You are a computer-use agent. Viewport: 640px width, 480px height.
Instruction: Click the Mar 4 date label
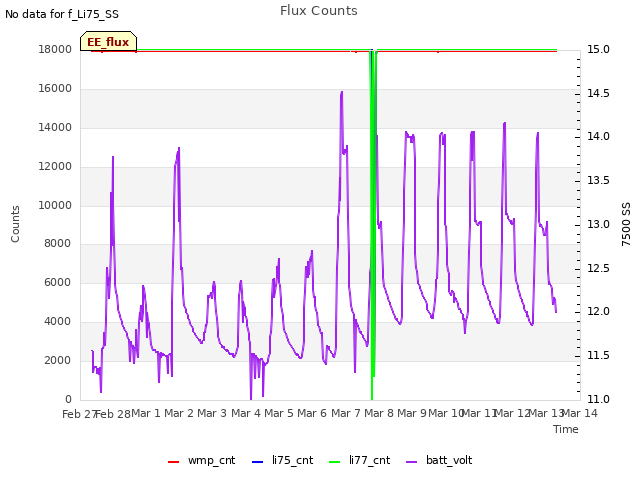click(246, 413)
